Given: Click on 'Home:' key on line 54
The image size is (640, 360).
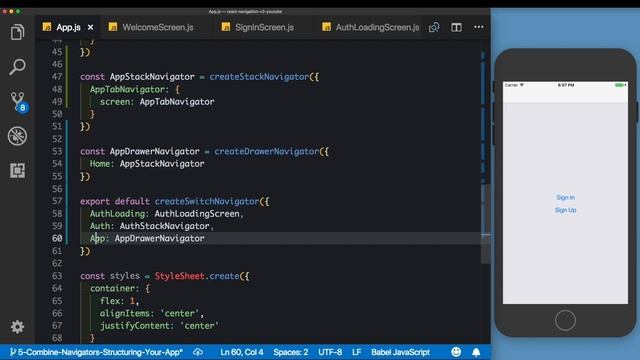Looking at the screenshot, I should [x=102, y=164].
